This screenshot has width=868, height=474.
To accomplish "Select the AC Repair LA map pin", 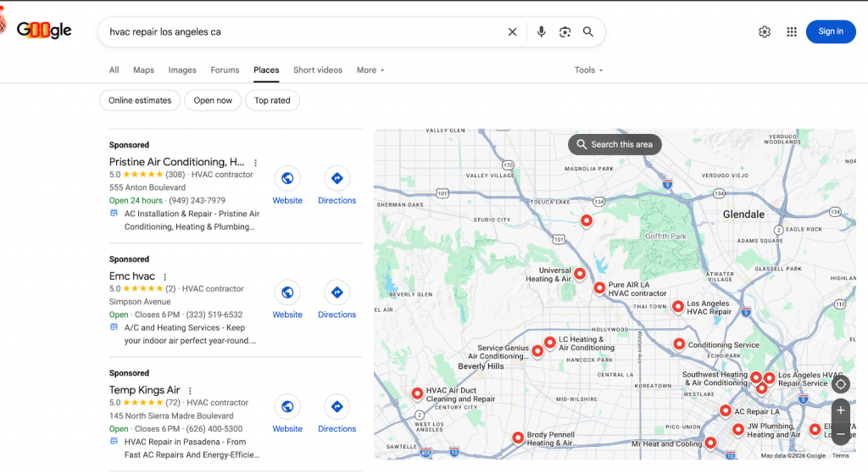I will click(726, 411).
